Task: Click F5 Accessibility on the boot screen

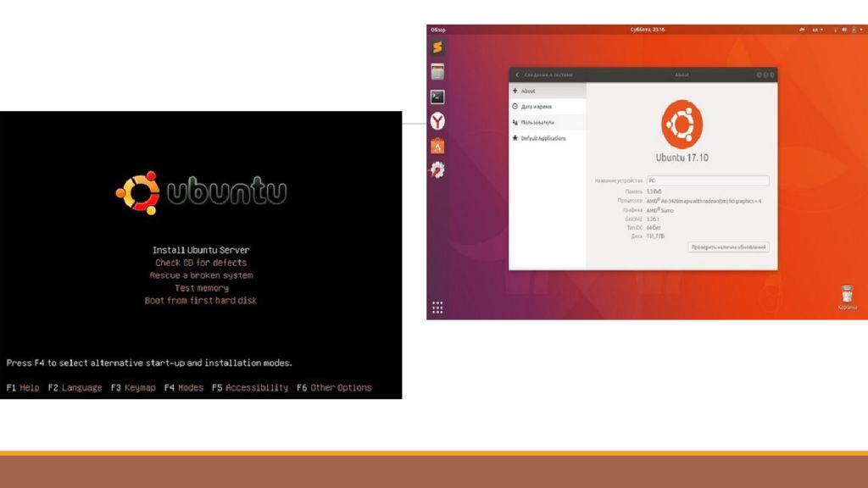Action: point(250,388)
